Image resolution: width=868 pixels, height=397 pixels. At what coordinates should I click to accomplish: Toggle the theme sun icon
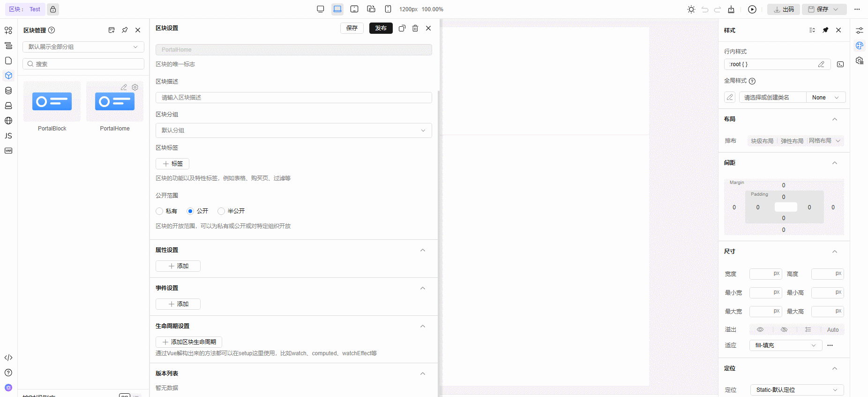tap(691, 9)
